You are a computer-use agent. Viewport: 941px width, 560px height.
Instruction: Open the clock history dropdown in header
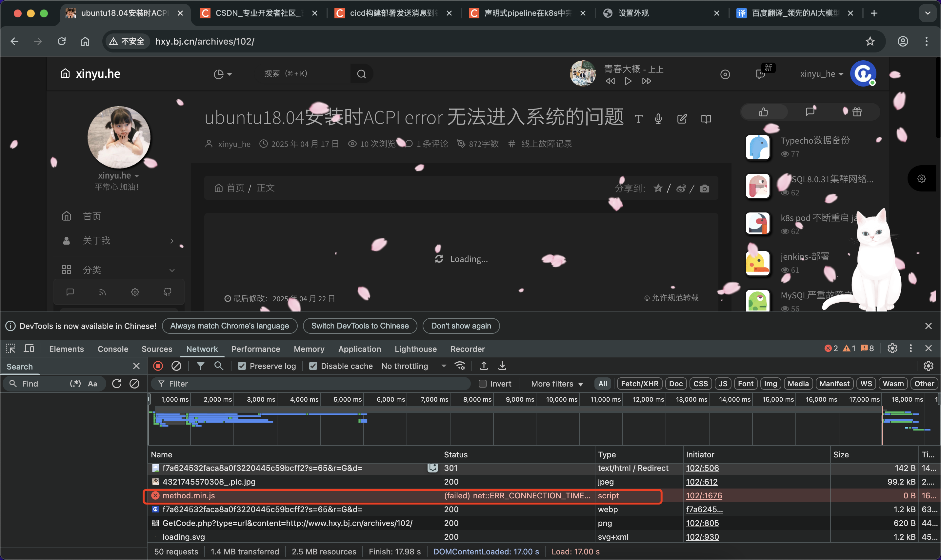[x=223, y=74]
